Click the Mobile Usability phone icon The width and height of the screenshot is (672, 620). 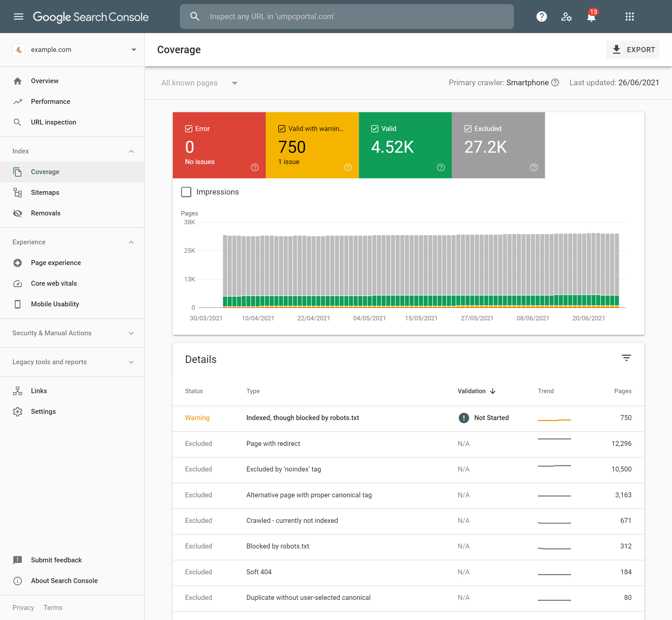pos(18,304)
